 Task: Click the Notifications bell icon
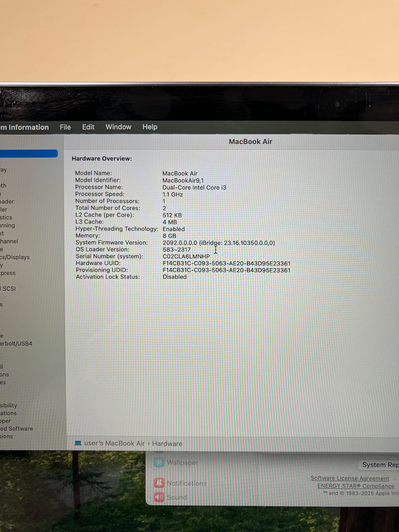pos(159,483)
